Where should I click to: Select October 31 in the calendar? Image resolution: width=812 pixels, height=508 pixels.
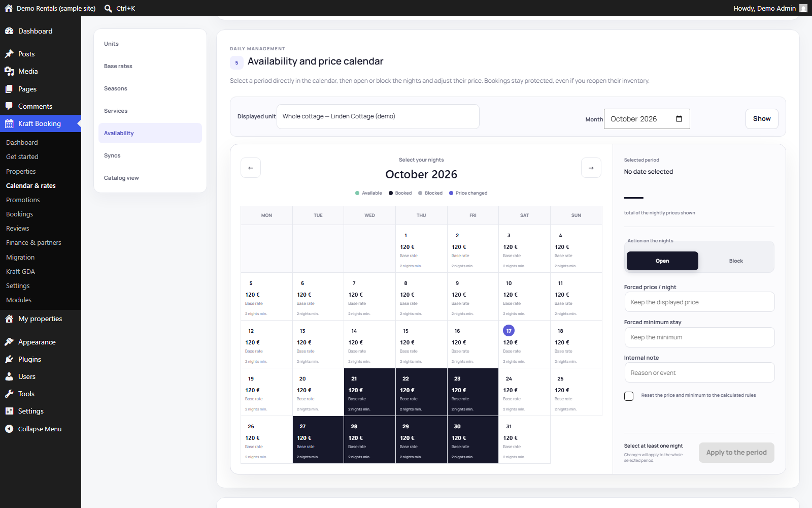click(x=524, y=439)
